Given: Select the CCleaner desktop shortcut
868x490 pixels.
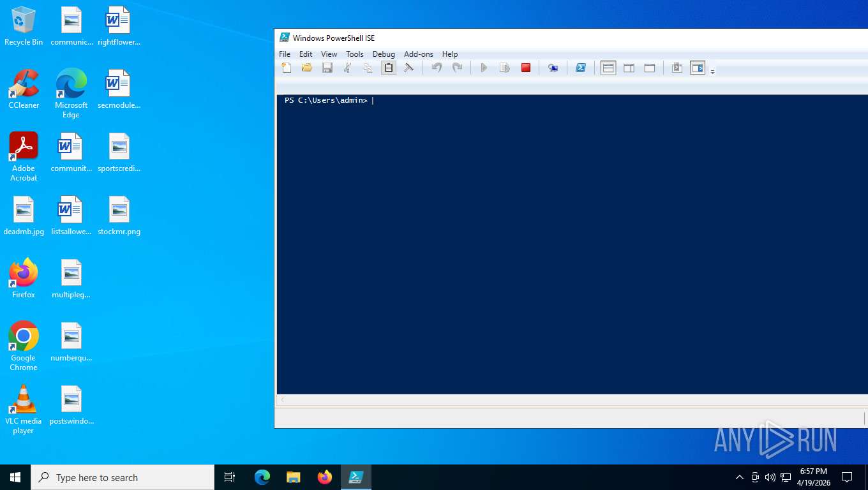Looking at the screenshot, I should click(x=24, y=89).
